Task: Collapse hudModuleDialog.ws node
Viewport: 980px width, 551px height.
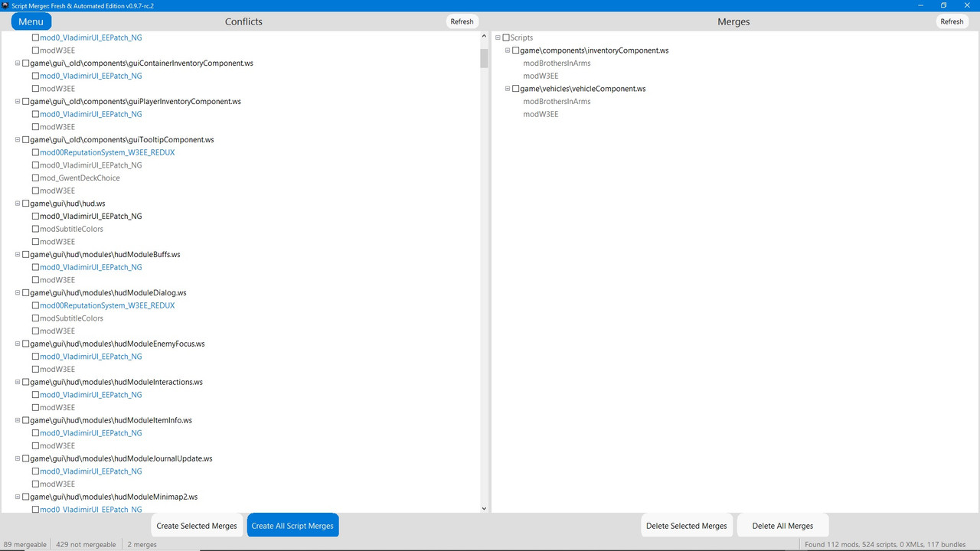Action: coord(18,292)
